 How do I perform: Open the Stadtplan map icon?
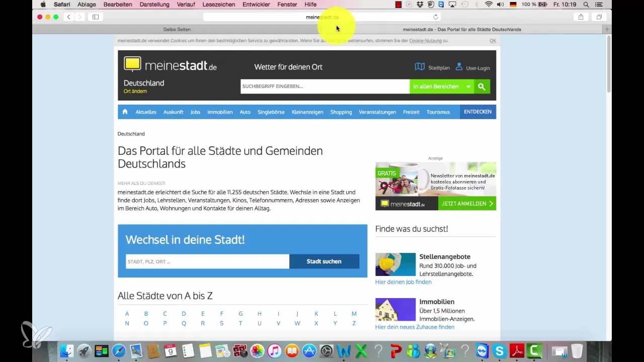(420, 67)
